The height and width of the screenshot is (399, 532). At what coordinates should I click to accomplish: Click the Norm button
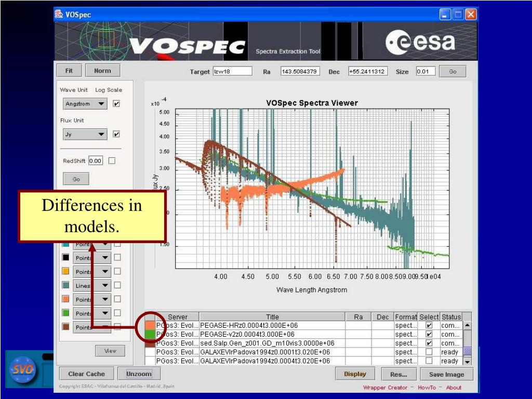pyautogui.click(x=102, y=71)
